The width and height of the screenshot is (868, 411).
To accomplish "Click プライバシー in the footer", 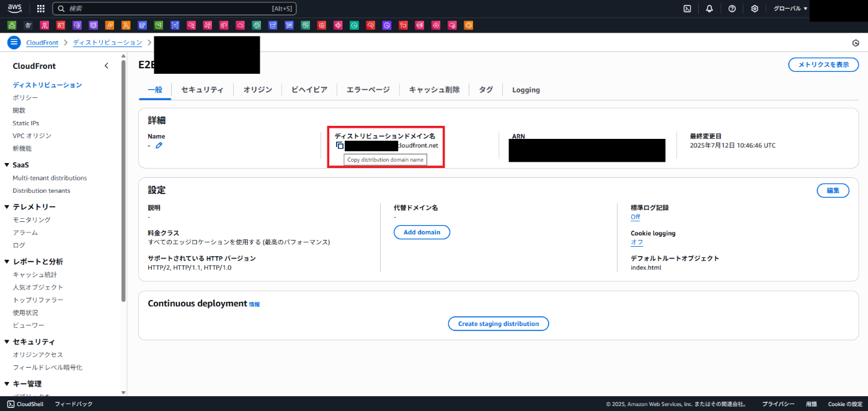I will point(778,404).
